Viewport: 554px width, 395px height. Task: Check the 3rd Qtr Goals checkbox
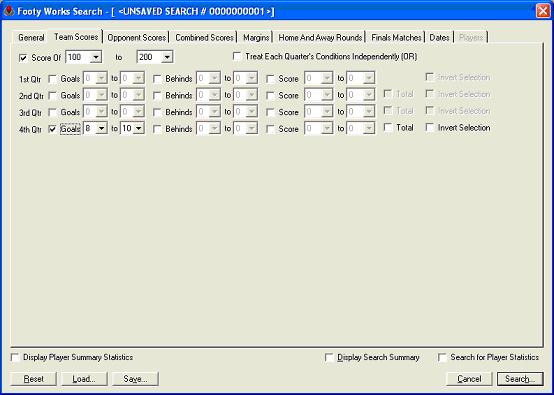[53, 113]
